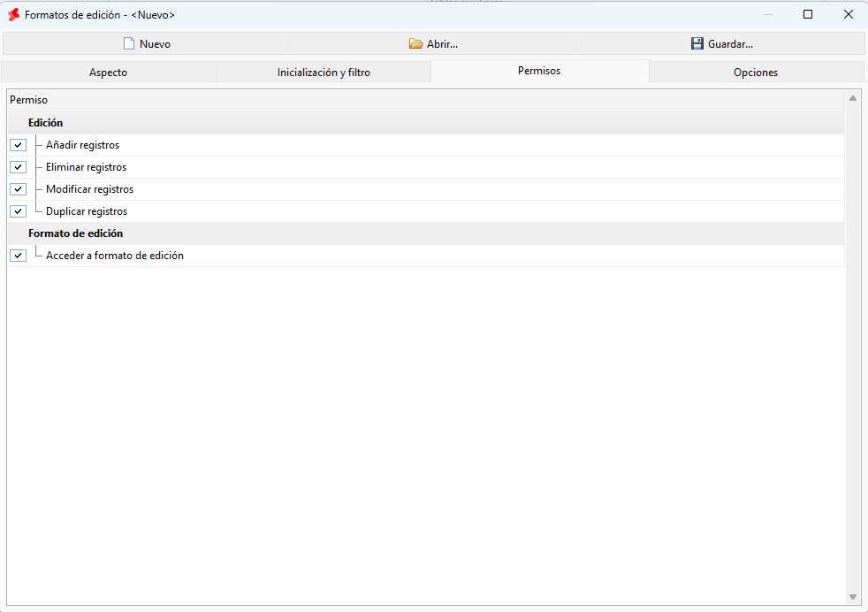
Task: Open the Inicialización y filtro tab
Action: tap(324, 73)
